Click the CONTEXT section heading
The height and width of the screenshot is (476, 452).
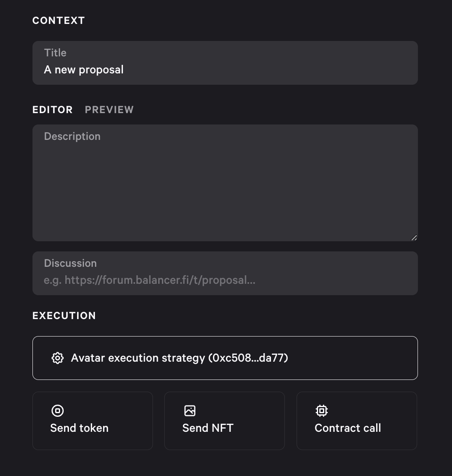[58, 21]
